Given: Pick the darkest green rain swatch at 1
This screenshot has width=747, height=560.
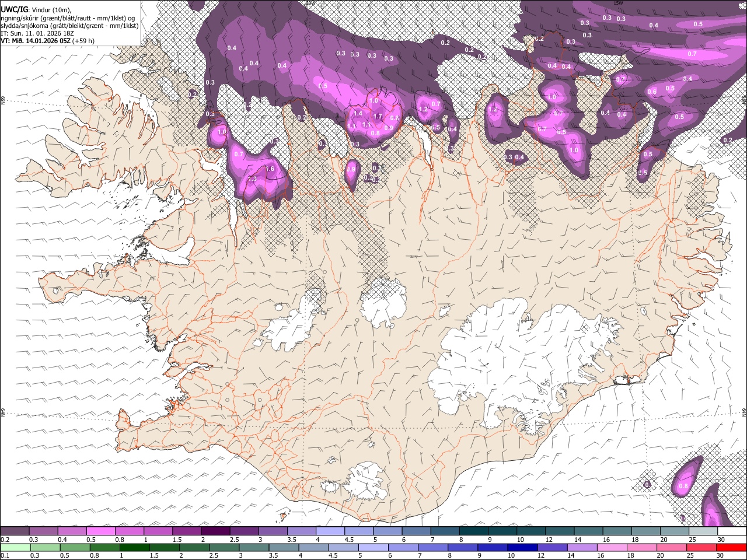Looking at the screenshot, I should (x=135, y=548).
